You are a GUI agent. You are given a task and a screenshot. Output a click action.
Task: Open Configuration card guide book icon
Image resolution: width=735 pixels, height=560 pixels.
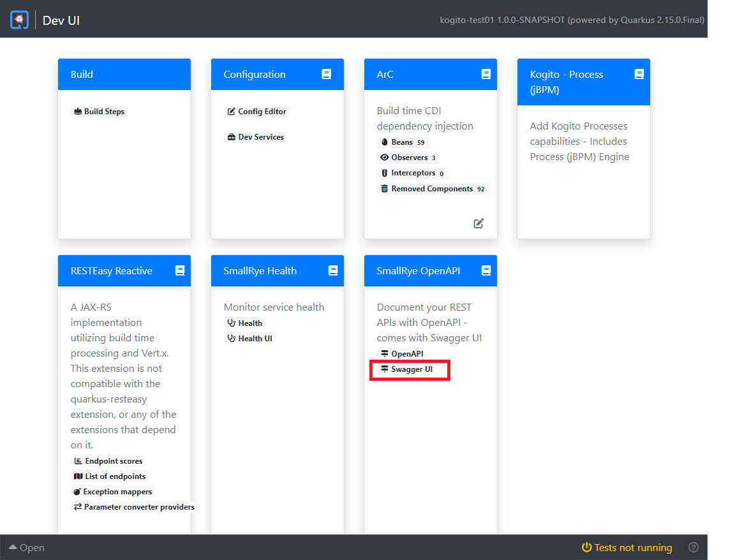(x=327, y=74)
